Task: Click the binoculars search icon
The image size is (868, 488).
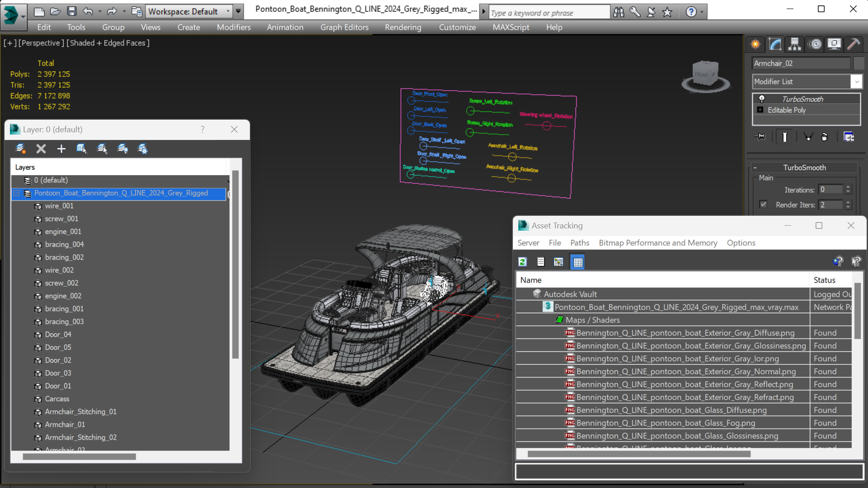Action: click(x=619, y=12)
